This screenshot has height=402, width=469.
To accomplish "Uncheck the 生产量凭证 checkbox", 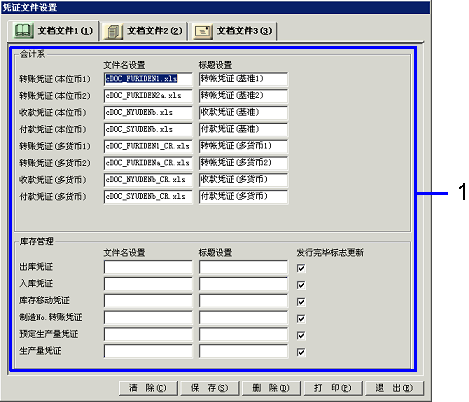I will tap(301, 352).
